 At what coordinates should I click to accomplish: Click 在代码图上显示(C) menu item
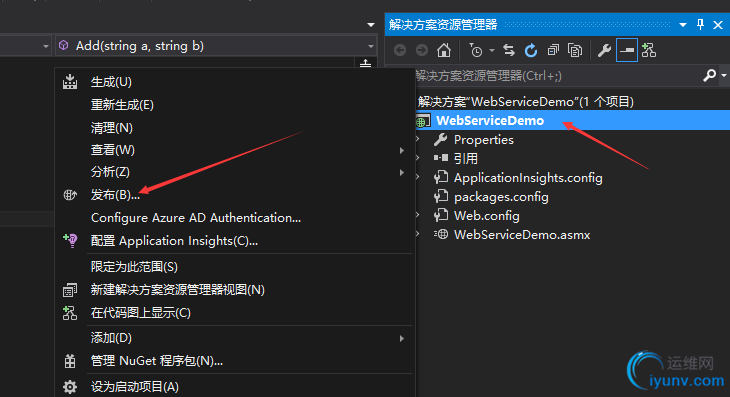click(x=235, y=313)
